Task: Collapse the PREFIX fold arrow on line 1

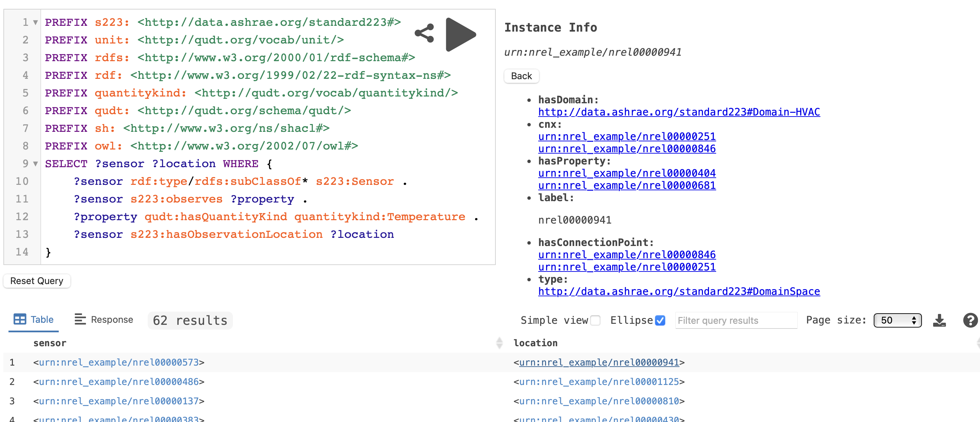Action: tap(35, 22)
